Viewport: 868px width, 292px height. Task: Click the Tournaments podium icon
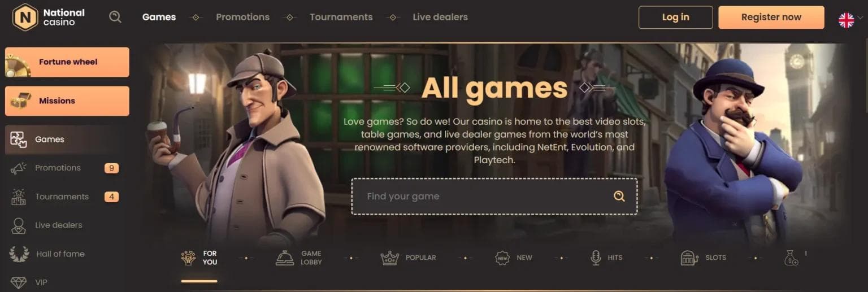pos(19,197)
